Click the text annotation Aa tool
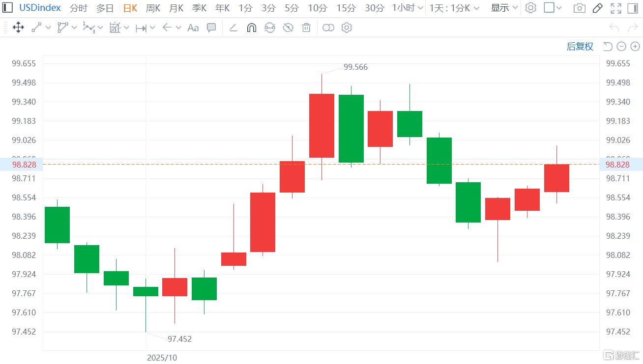The width and height of the screenshot is (643, 364). tap(193, 28)
